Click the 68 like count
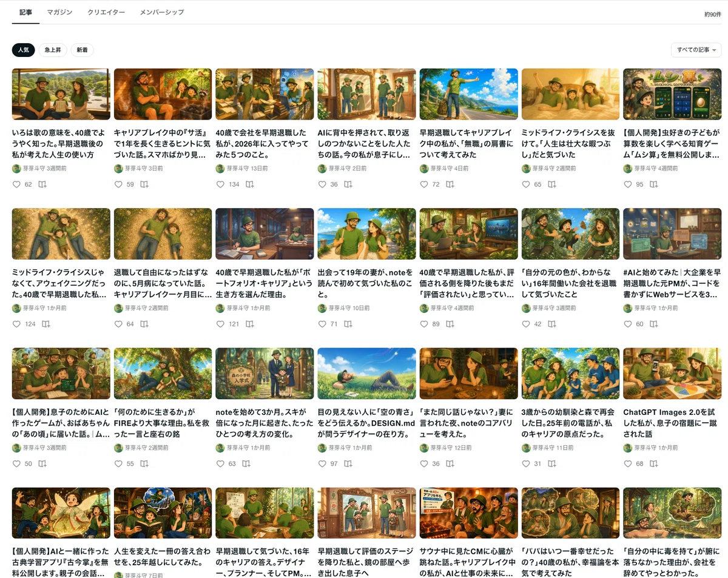Screen dimensions: 728x578 coord(639,464)
